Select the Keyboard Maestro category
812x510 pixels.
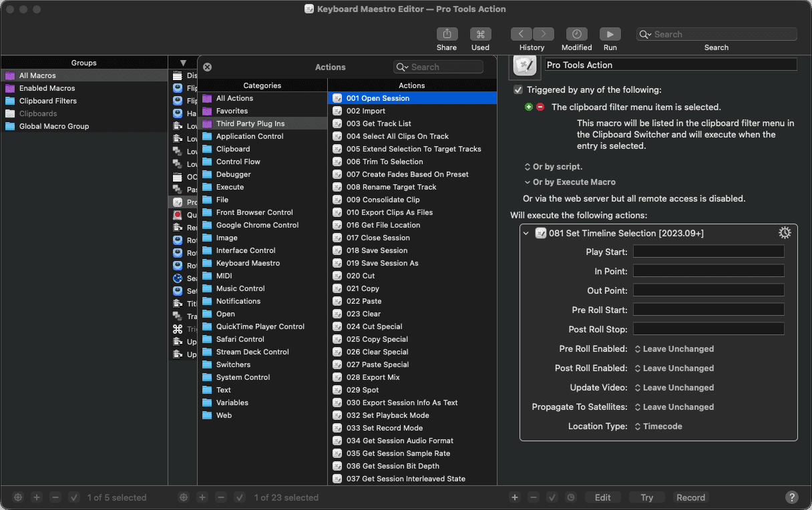tap(262, 263)
